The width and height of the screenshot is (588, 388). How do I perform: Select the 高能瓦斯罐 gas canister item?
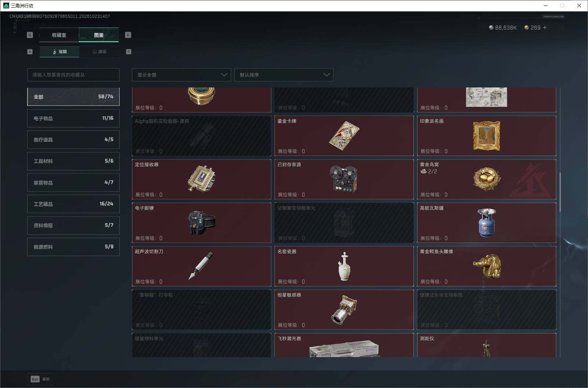pyautogui.click(x=486, y=223)
